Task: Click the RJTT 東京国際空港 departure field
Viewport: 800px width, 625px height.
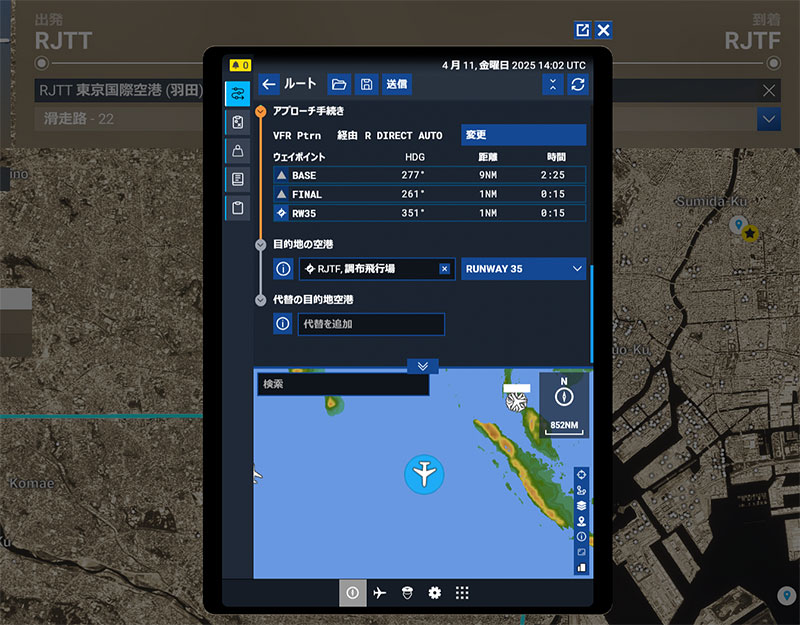Action: [x=121, y=91]
